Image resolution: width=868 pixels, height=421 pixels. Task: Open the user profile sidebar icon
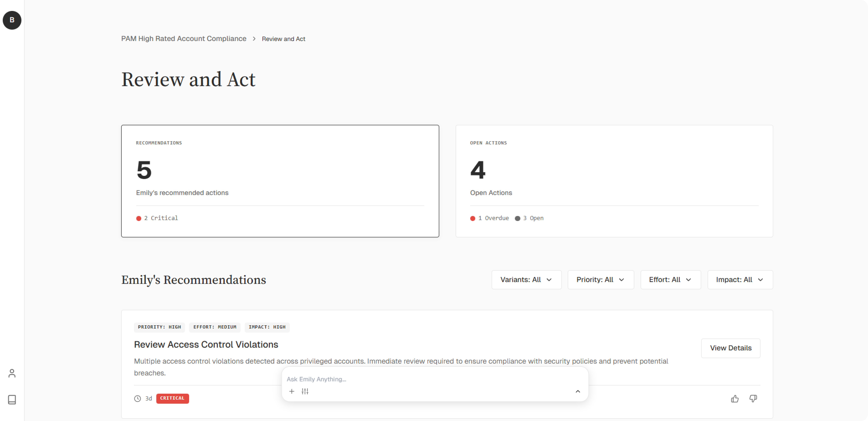click(12, 373)
